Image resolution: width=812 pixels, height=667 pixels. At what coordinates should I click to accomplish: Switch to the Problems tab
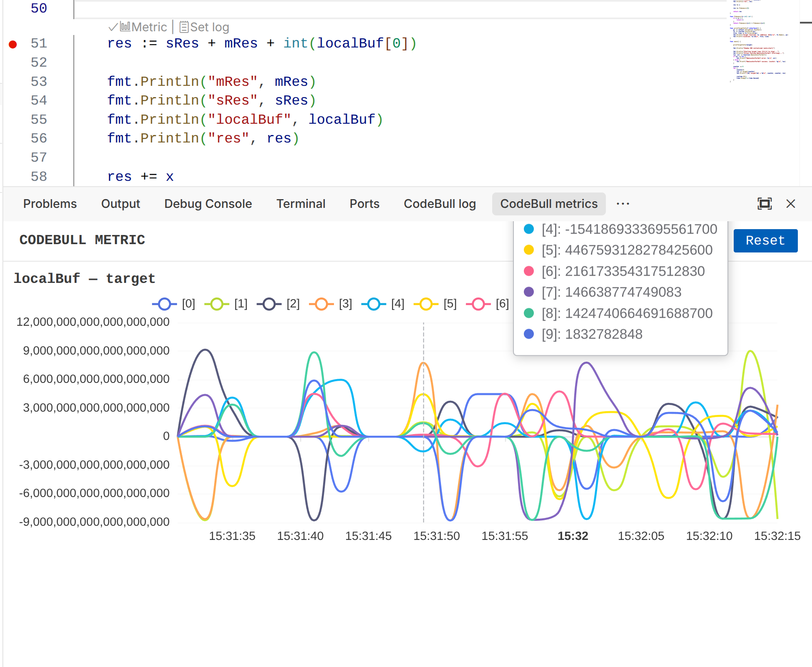point(50,204)
